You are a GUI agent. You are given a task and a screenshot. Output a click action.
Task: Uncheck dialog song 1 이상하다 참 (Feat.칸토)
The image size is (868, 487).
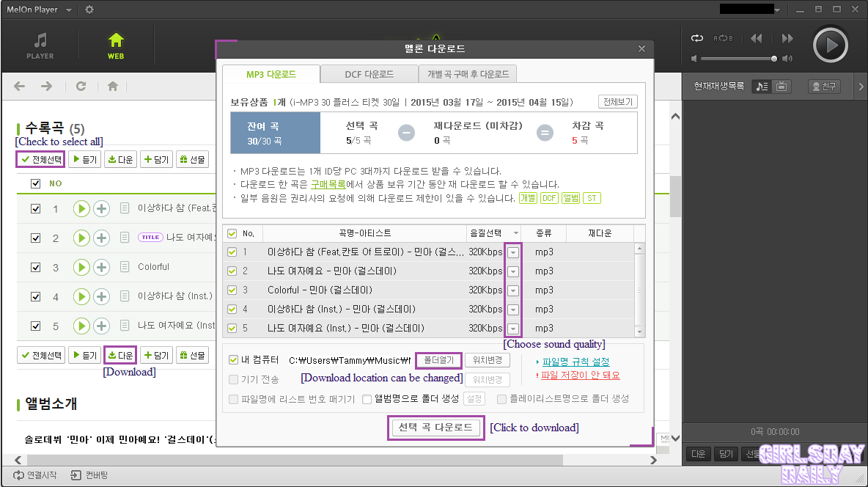point(232,252)
